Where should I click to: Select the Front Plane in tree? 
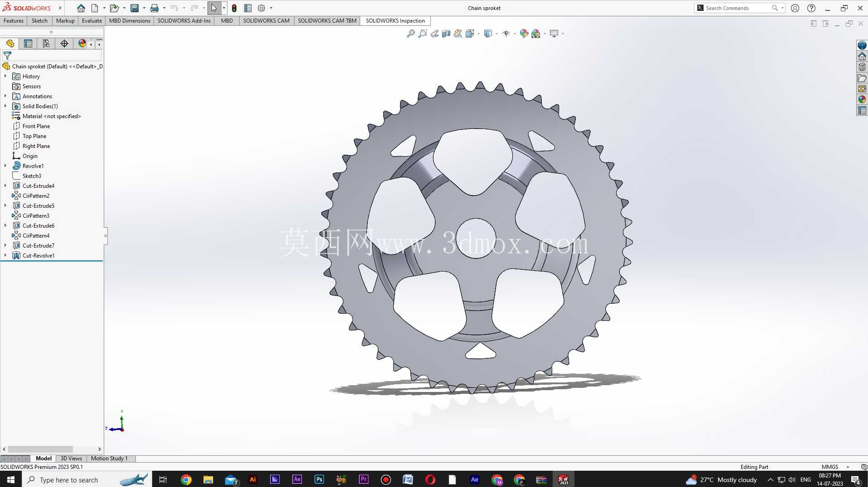coord(36,126)
